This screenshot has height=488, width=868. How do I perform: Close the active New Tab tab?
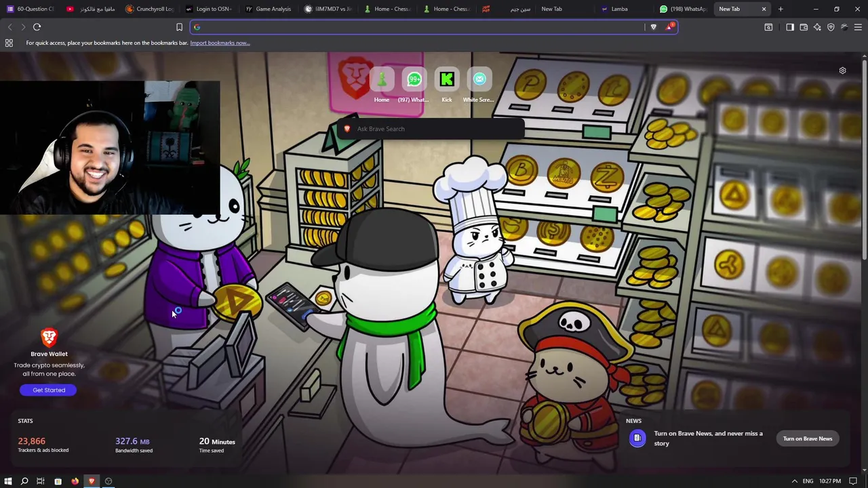[x=764, y=9]
